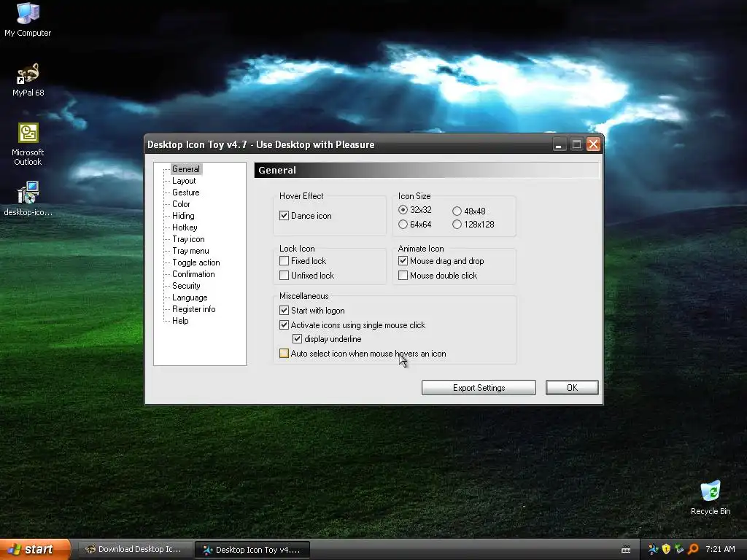
Task: Toggle Mouse drag and drop animation
Action: tap(403, 261)
